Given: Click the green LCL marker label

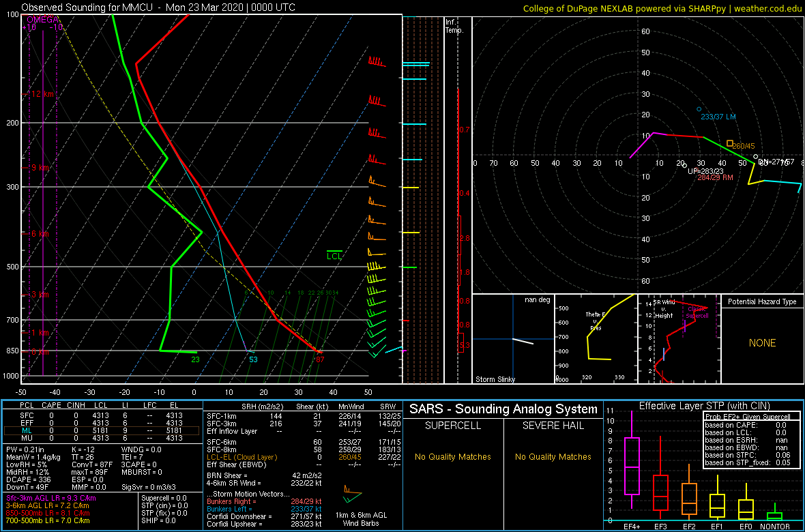Looking at the screenshot, I should pos(334,255).
